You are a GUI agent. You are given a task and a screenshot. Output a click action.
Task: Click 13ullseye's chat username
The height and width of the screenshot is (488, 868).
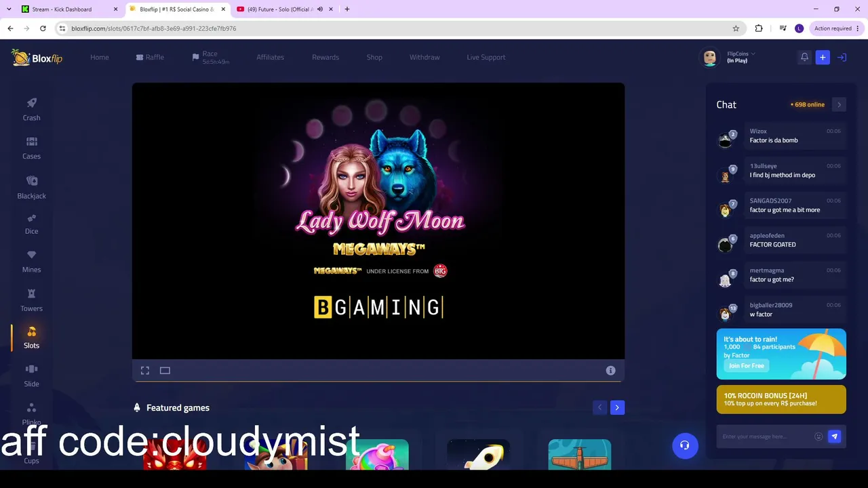[x=764, y=166]
